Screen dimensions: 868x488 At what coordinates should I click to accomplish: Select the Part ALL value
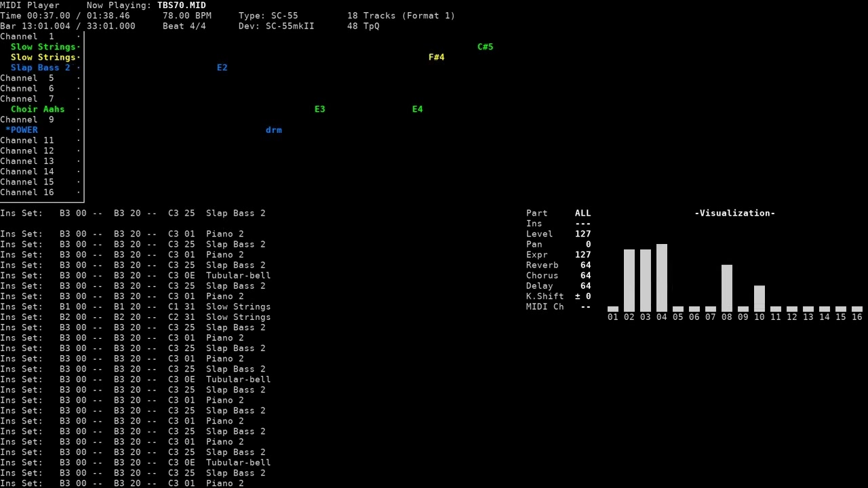point(583,213)
